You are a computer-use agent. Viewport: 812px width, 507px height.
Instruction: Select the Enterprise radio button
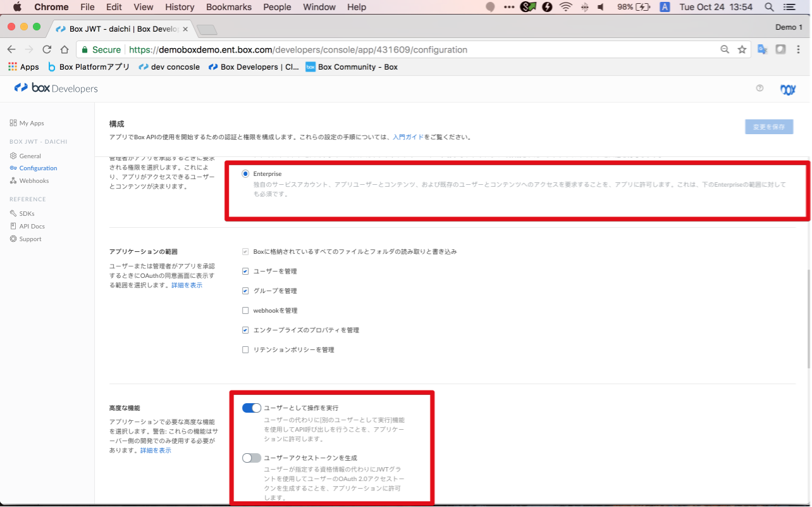tap(245, 174)
